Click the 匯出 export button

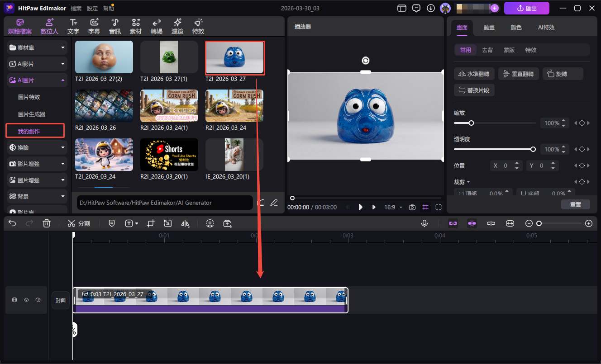coord(526,8)
